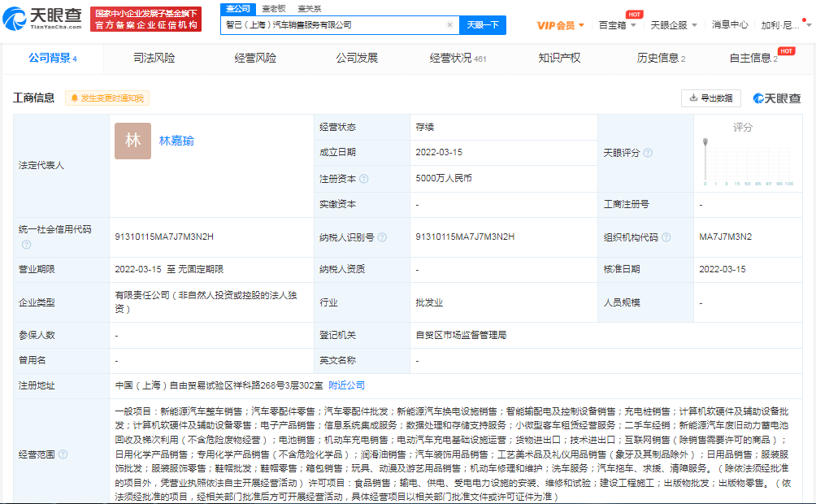Click the 工商信息 section heading

point(34,98)
